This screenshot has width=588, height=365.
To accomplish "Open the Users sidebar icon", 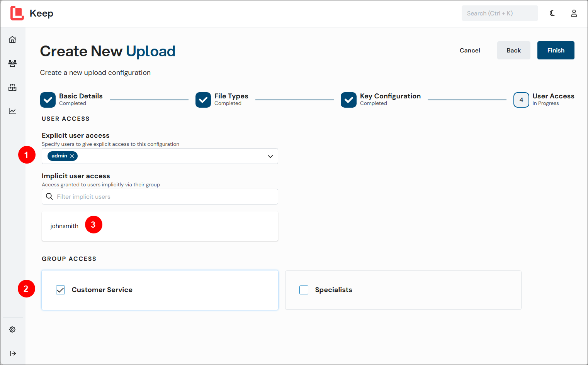I will [x=12, y=63].
